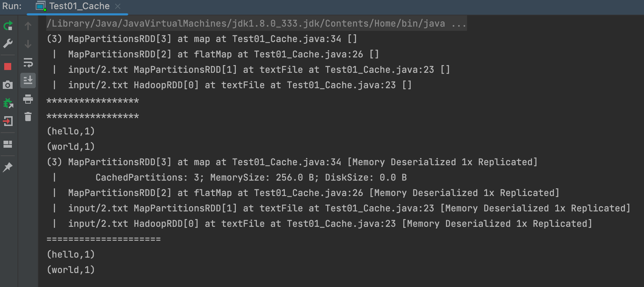Rerun Test01_Cache with the green rerun icon
This screenshot has height=287, width=644.
pos(8,26)
